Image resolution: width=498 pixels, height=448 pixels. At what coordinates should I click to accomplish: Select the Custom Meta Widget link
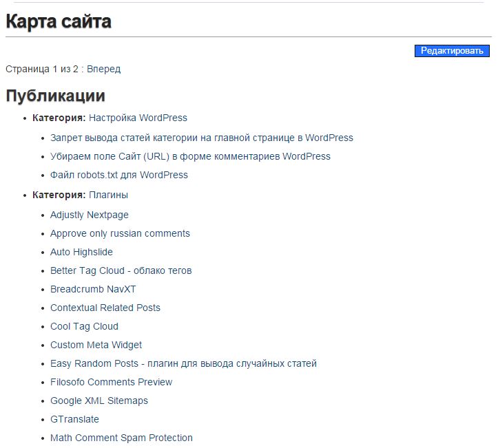tap(96, 345)
